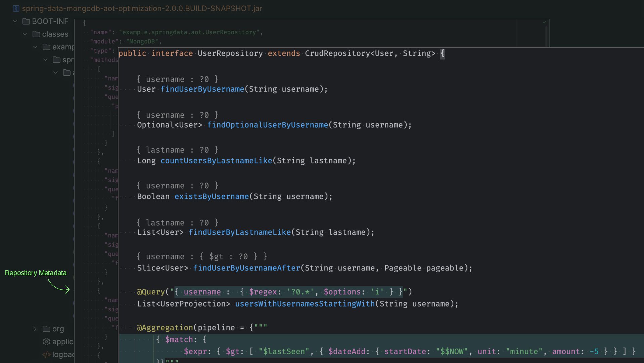
Task: Click the @Aggregation annotation
Action: coord(165,327)
